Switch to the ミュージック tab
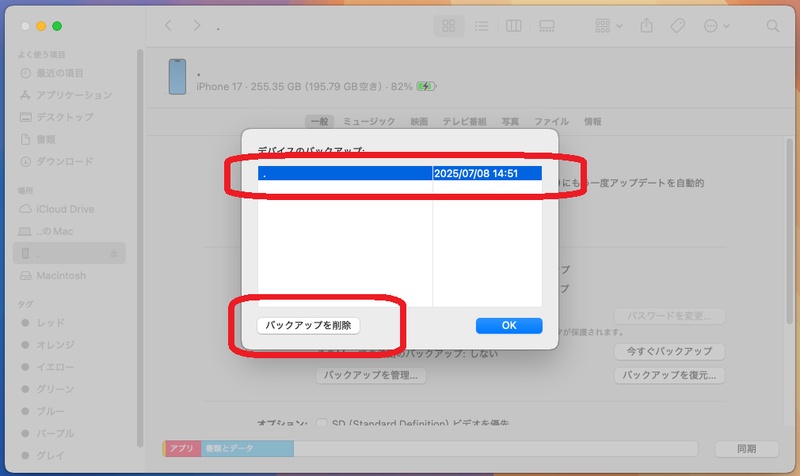 click(x=369, y=121)
